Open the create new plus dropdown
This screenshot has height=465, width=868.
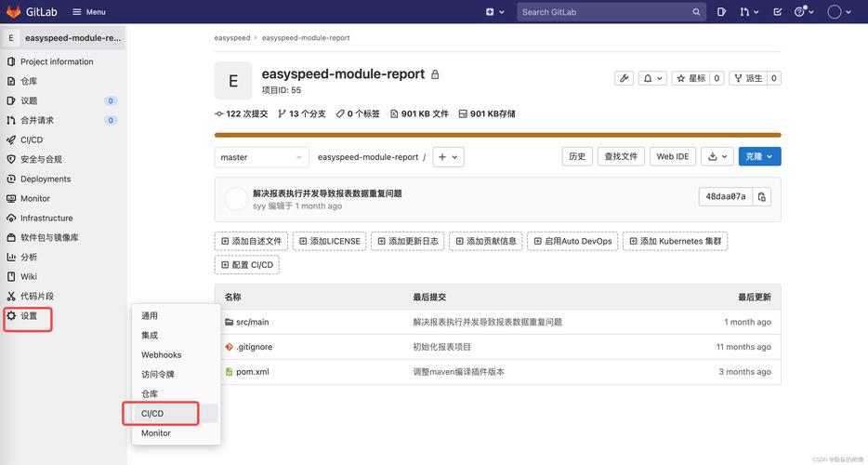coord(494,12)
